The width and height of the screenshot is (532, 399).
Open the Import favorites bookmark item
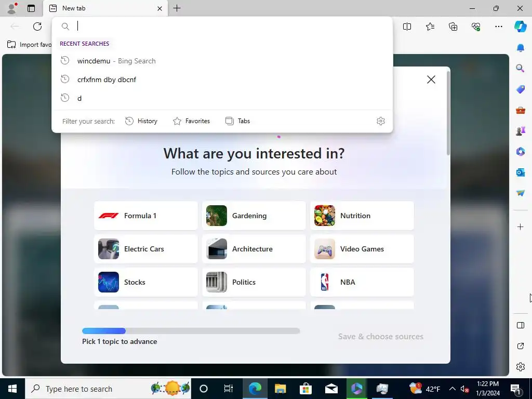point(29,45)
